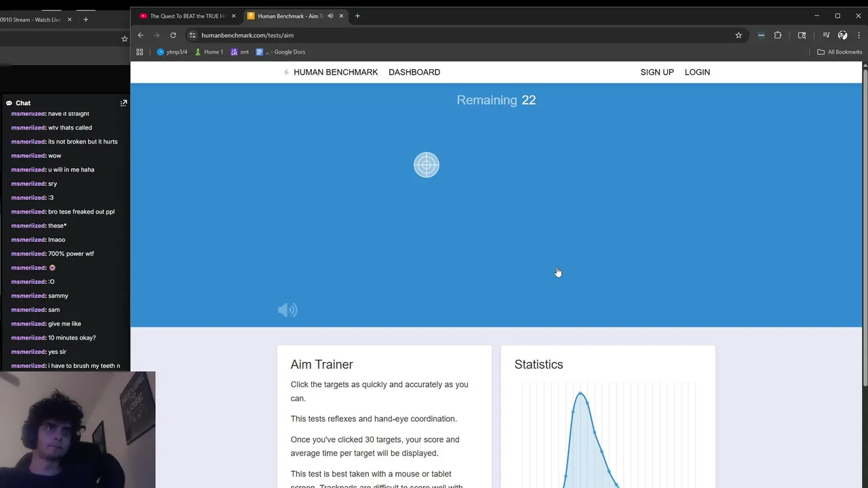Pop out the Chat panel
This screenshot has width=868, height=488.
click(x=123, y=103)
